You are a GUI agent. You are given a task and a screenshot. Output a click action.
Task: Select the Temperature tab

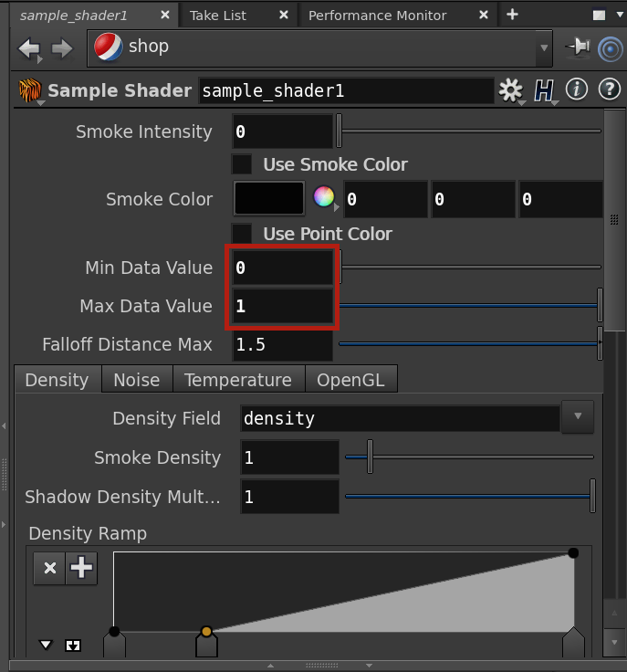tap(237, 380)
